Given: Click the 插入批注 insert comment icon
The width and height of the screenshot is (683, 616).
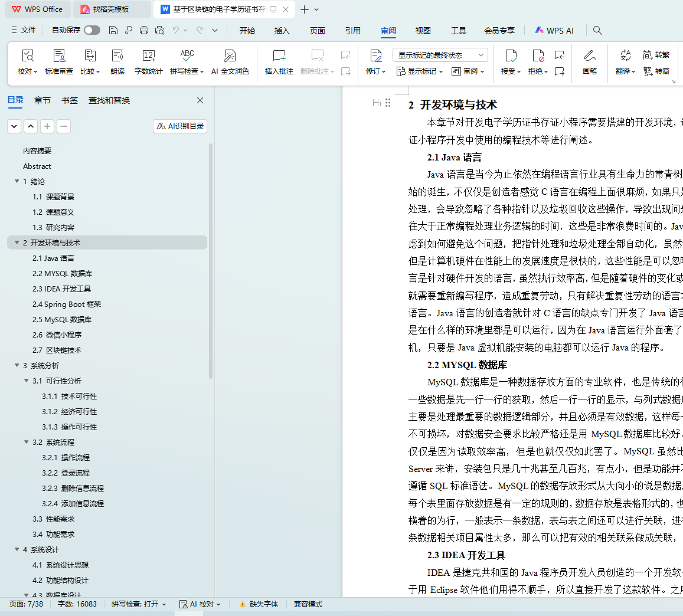Looking at the screenshot, I should [x=279, y=56].
